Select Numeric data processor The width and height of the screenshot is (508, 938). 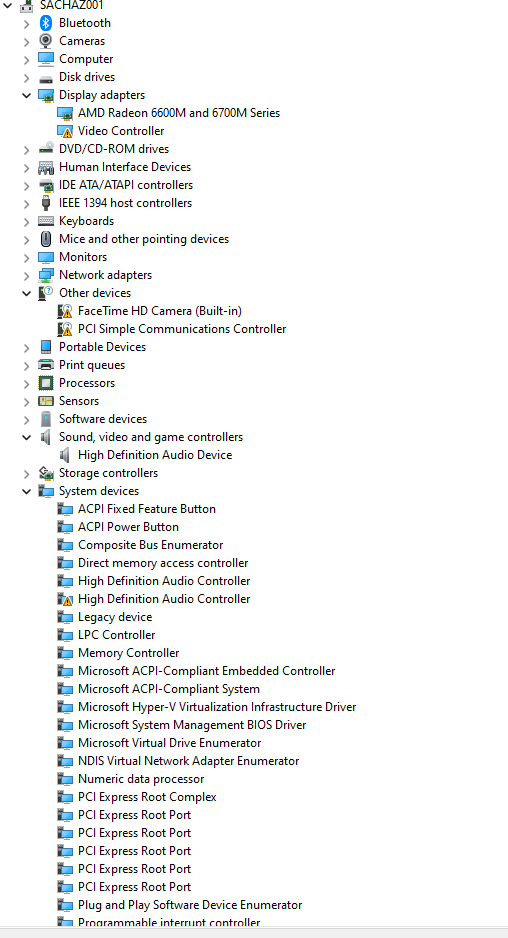click(141, 779)
